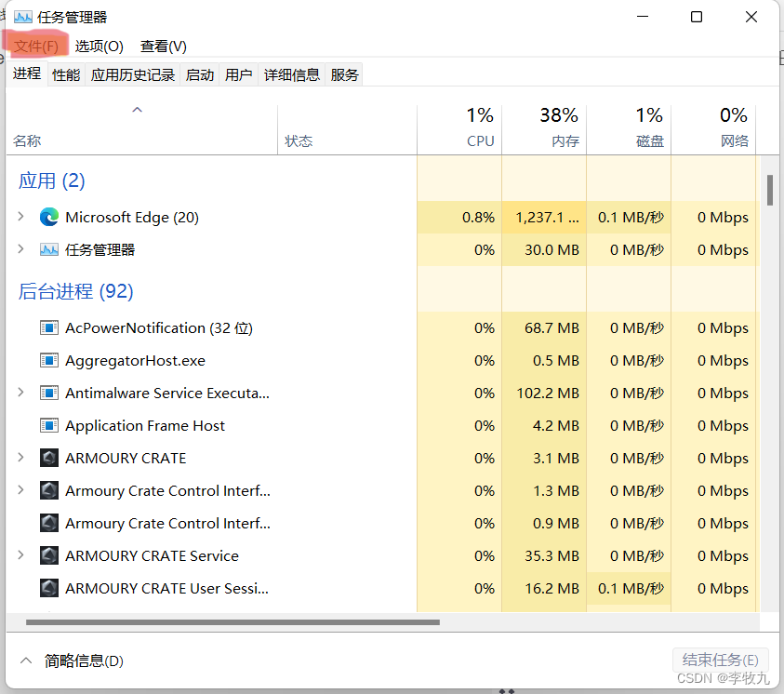This screenshot has width=784, height=694.
Task: Open the 文件(F) menu
Action: [x=36, y=47]
